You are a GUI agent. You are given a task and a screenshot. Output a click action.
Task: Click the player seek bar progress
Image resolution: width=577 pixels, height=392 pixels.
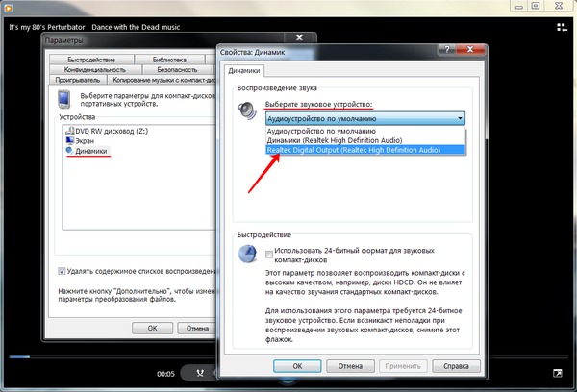(19, 356)
